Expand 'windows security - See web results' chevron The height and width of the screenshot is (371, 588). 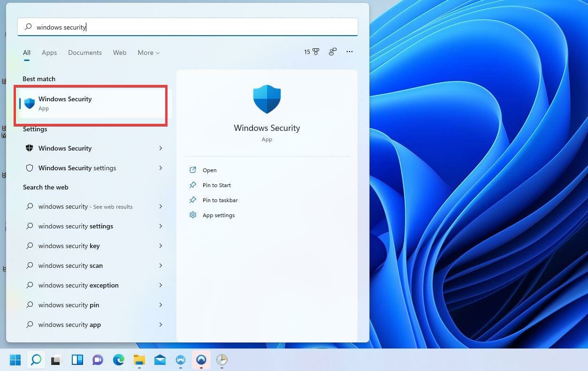tap(160, 206)
